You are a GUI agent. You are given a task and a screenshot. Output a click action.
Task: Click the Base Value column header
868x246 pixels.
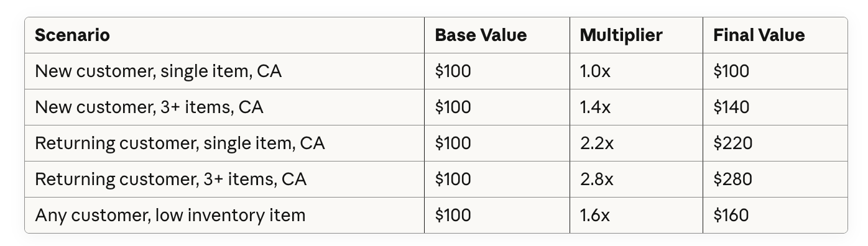pyautogui.click(x=481, y=35)
